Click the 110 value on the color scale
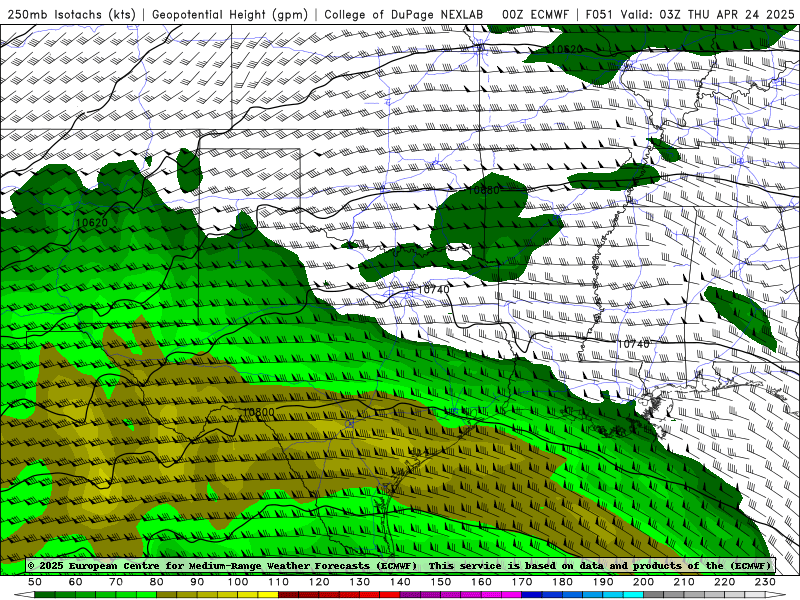Viewport: 800px width, 600px height. pos(279,582)
